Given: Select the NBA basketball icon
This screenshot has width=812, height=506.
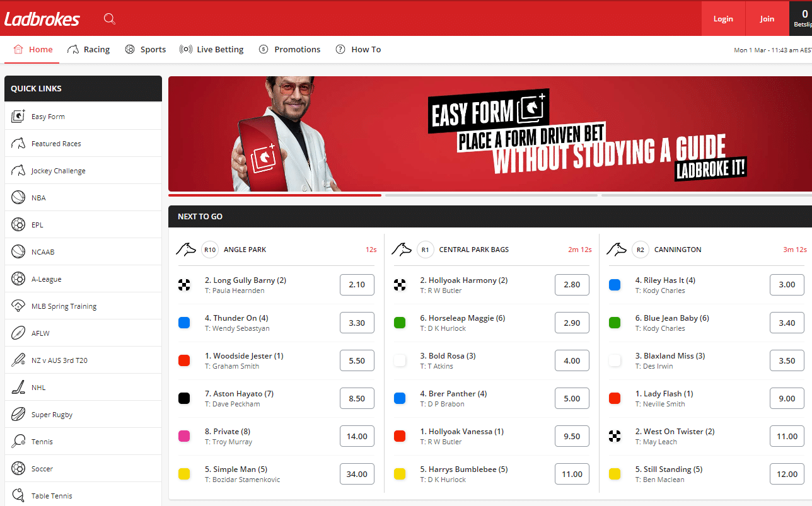Looking at the screenshot, I should point(18,197).
